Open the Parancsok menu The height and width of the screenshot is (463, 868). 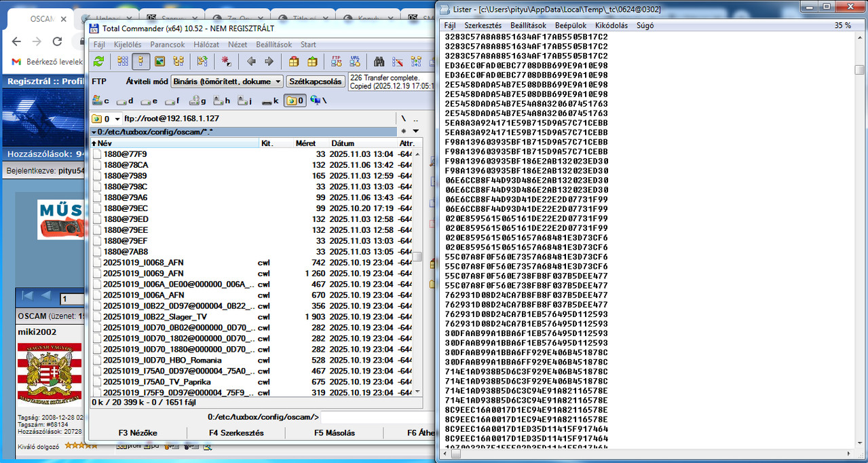click(168, 45)
